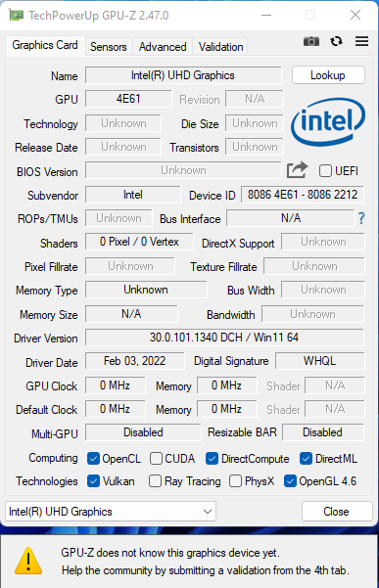
Task: Toggle the PhysX checkbox
Action: tap(235, 481)
